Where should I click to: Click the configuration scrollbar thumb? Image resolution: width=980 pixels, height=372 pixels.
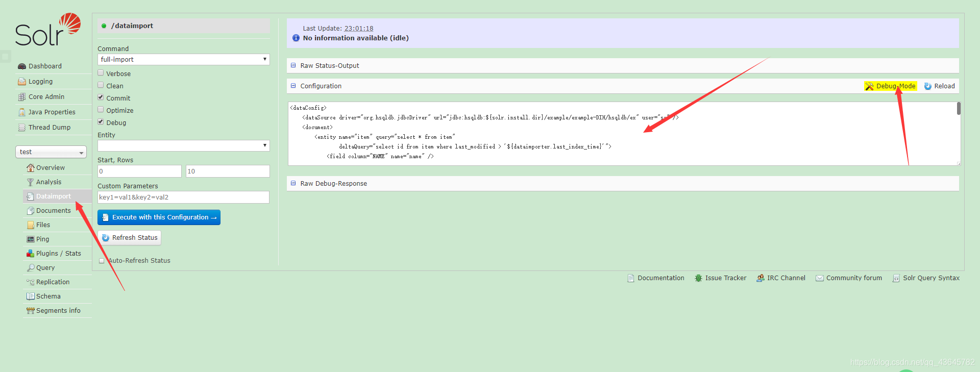[x=959, y=108]
